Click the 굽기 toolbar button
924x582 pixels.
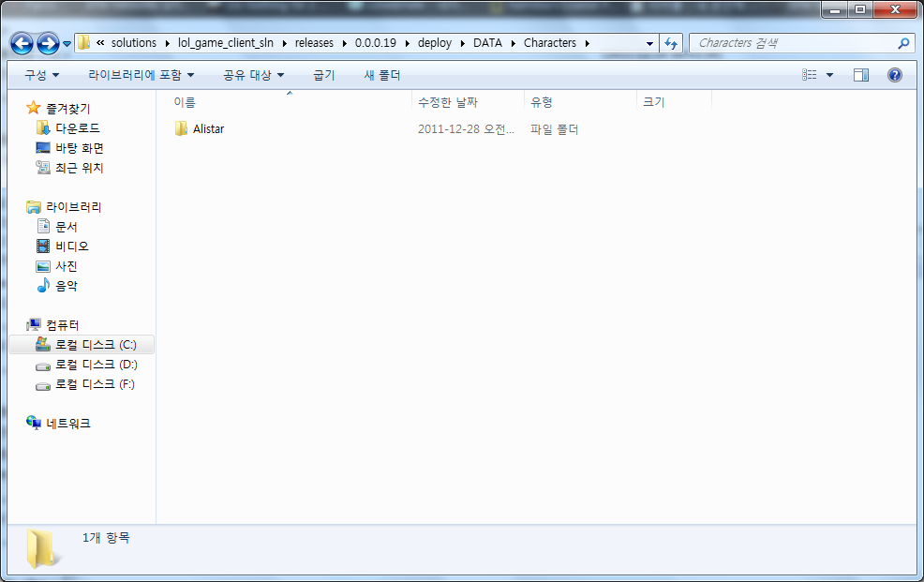tap(323, 75)
